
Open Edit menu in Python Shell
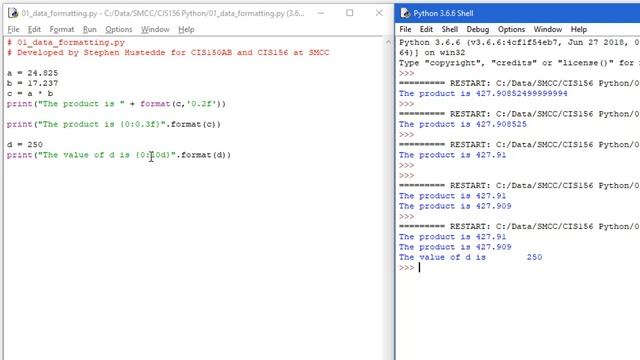426,29
